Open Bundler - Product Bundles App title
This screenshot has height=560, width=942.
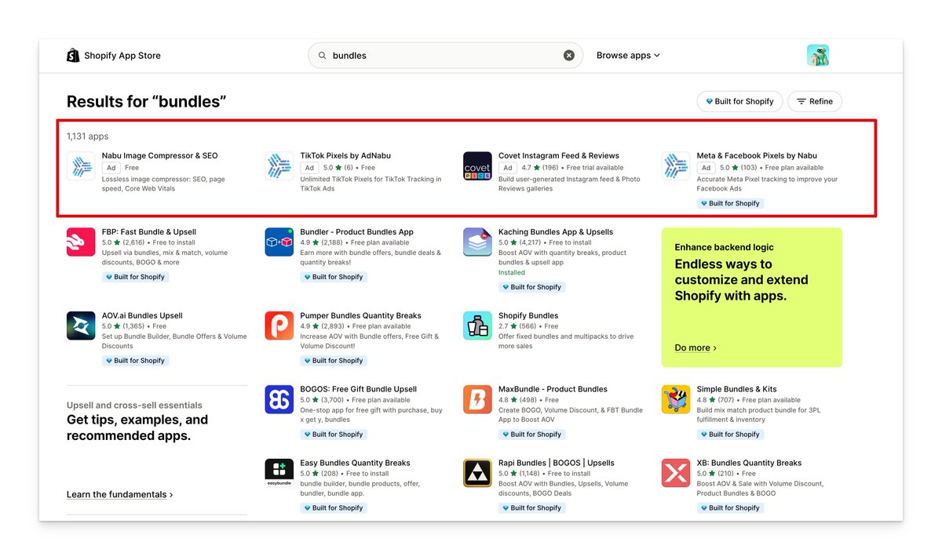click(x=356, y=232)
